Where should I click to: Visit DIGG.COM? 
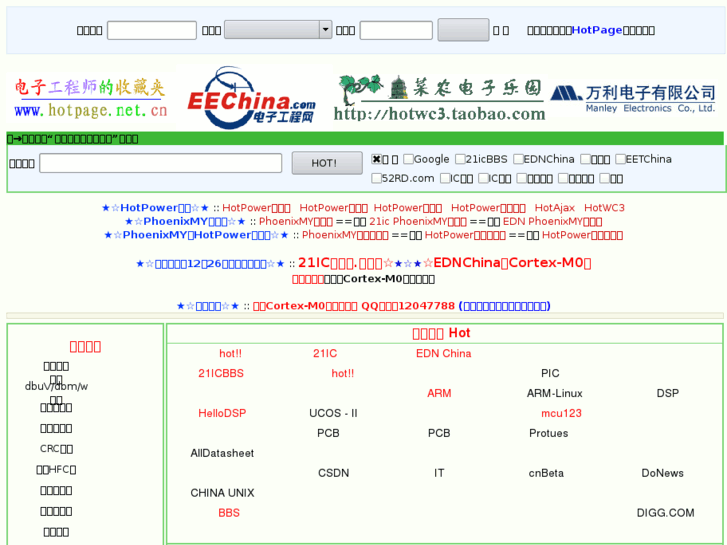point(665,513)
